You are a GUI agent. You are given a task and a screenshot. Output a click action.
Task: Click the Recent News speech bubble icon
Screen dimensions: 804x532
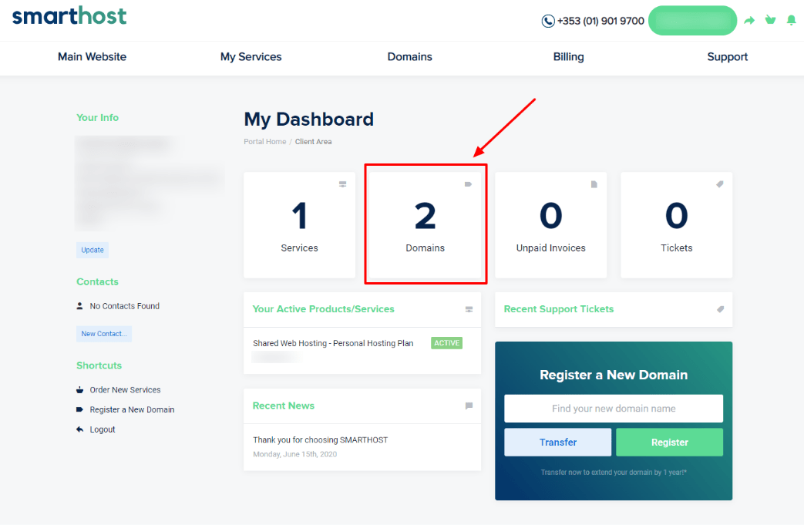tap(469, 406)
